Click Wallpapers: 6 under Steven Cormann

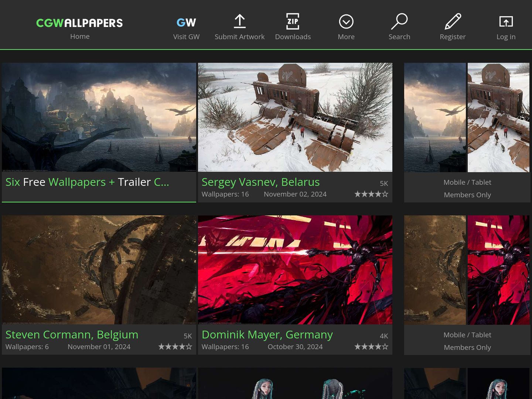pyautogui.click(x=27, y=347)
